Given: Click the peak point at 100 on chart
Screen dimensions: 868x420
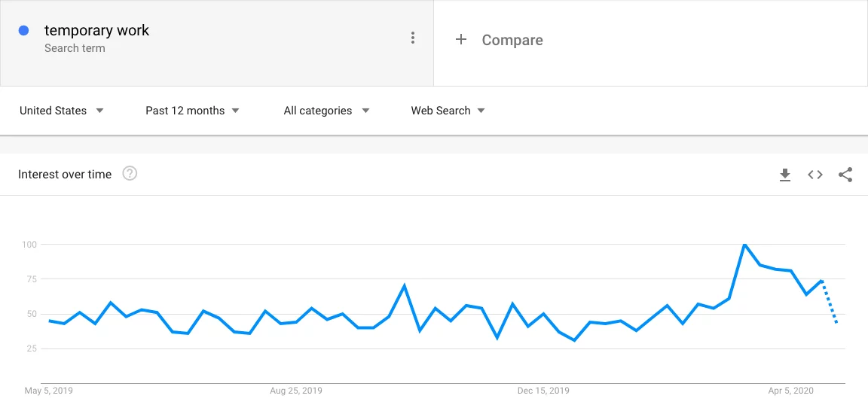Looking at the screenshot, I should (x=744, y=245).
